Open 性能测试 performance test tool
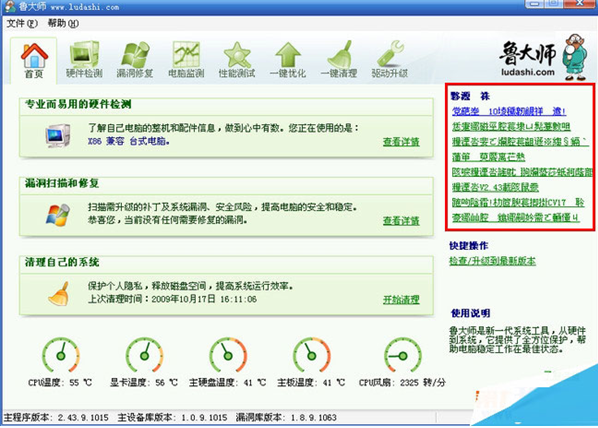Image resolution: width=598 pixels, height=428 pixels. click(x=237, y=60)
